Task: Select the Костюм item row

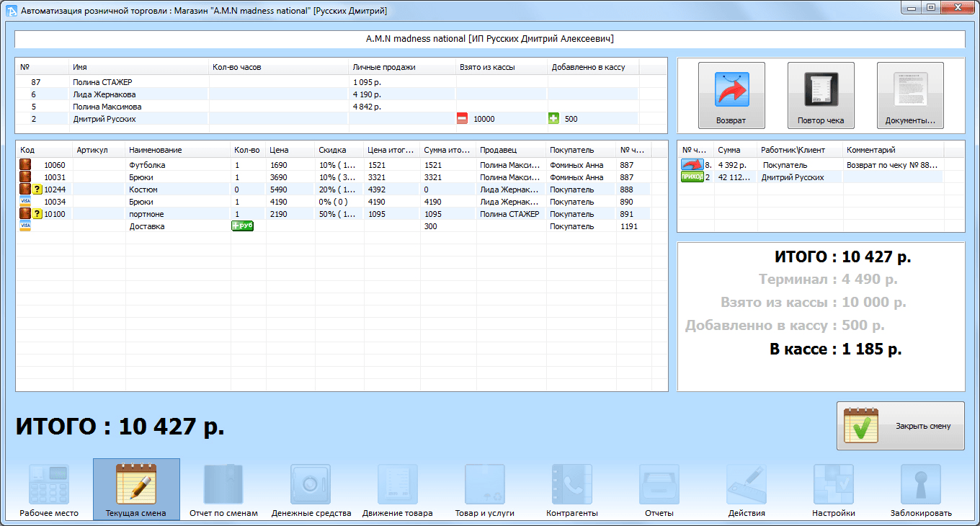Action: [x=334, y=190]
